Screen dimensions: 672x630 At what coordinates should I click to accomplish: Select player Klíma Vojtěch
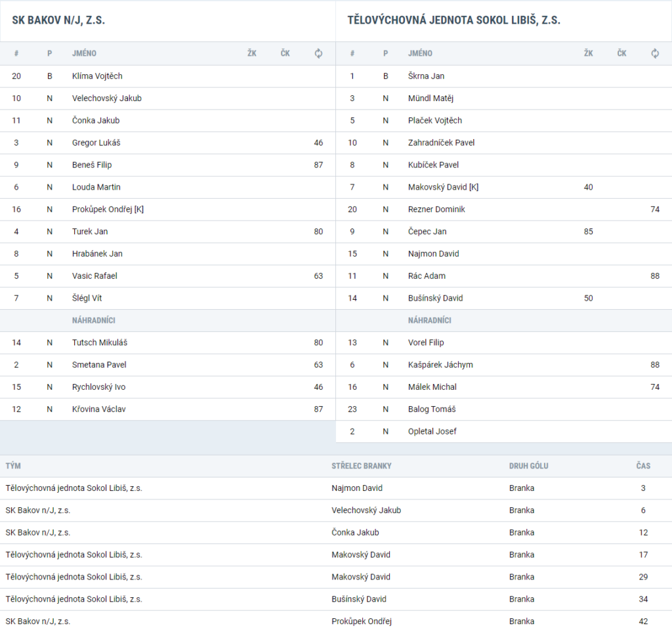pyautogui.click(x=97, y=76)
